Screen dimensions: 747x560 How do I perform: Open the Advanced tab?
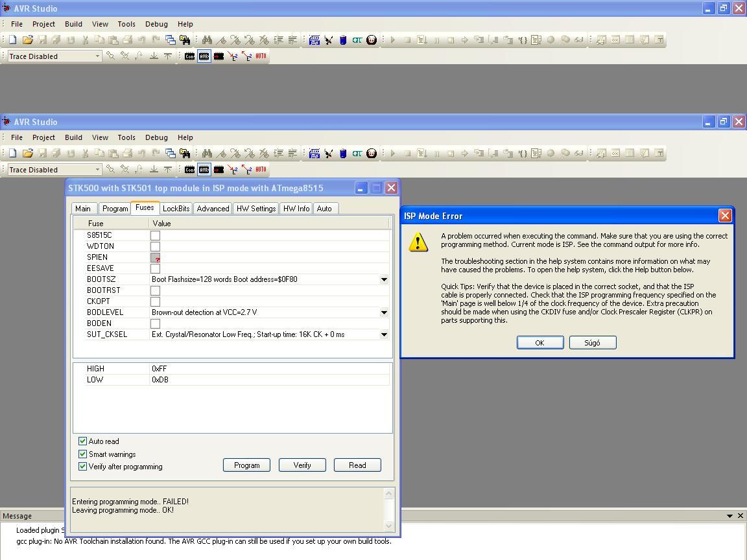point(213,209)
